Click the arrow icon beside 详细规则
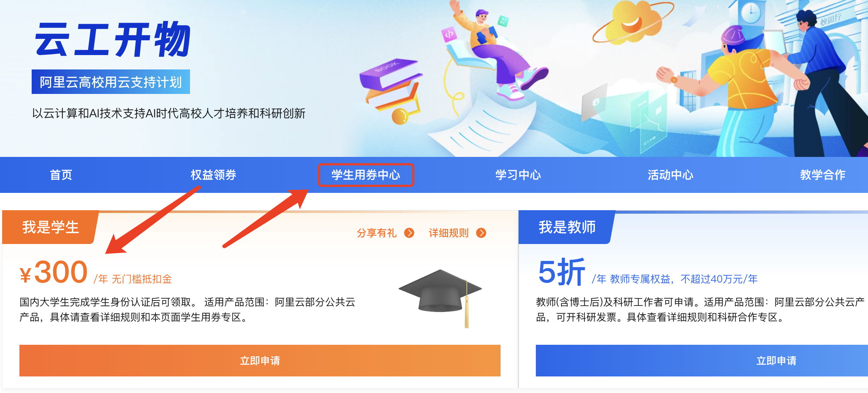This screenshot has width=868, height=393. point(481,233)
